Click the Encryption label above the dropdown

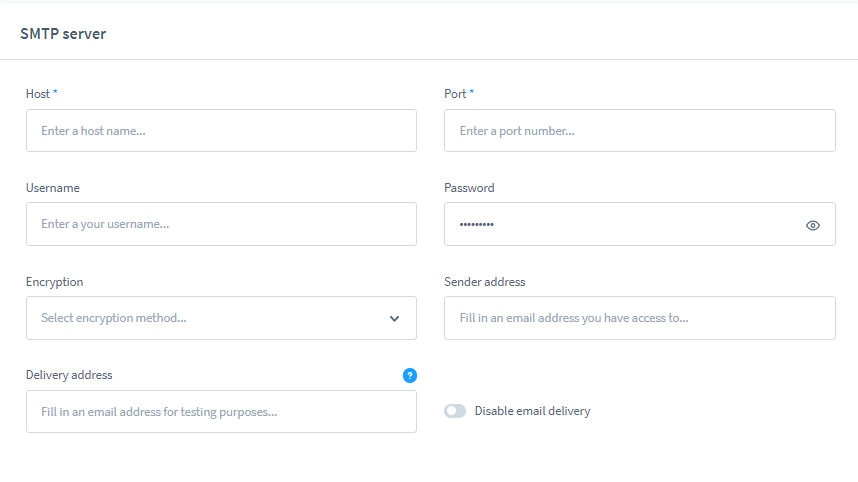click(x=55, y=282)
